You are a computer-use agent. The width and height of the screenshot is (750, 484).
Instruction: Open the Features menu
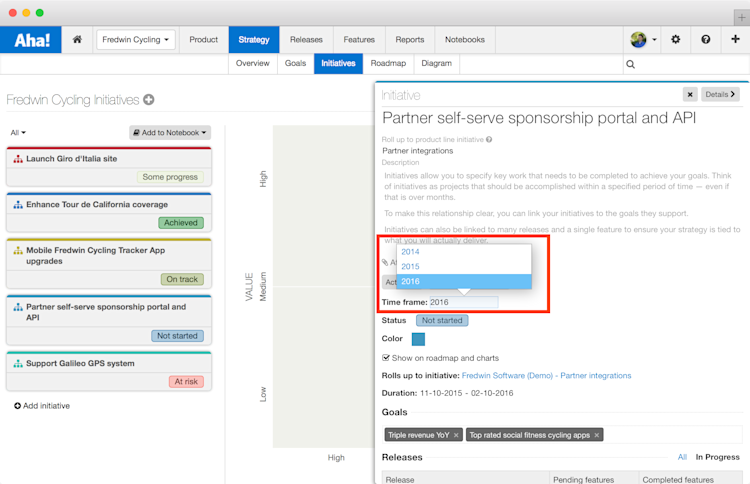[359, 40]
